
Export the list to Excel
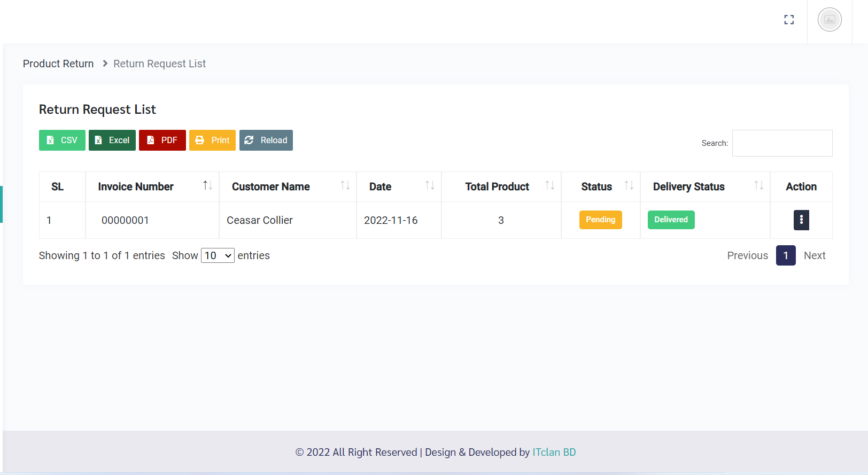coord(112,141)
